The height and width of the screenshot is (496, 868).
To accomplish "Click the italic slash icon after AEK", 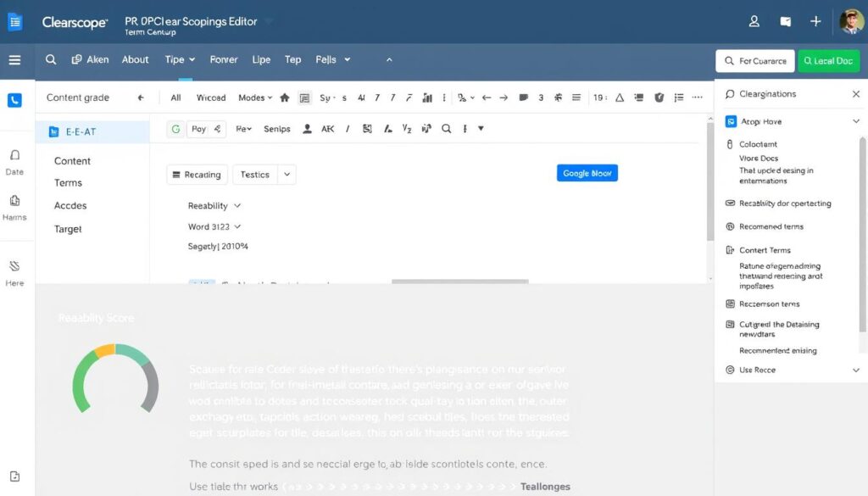I will pyautogui.click(x=348, y=129).
